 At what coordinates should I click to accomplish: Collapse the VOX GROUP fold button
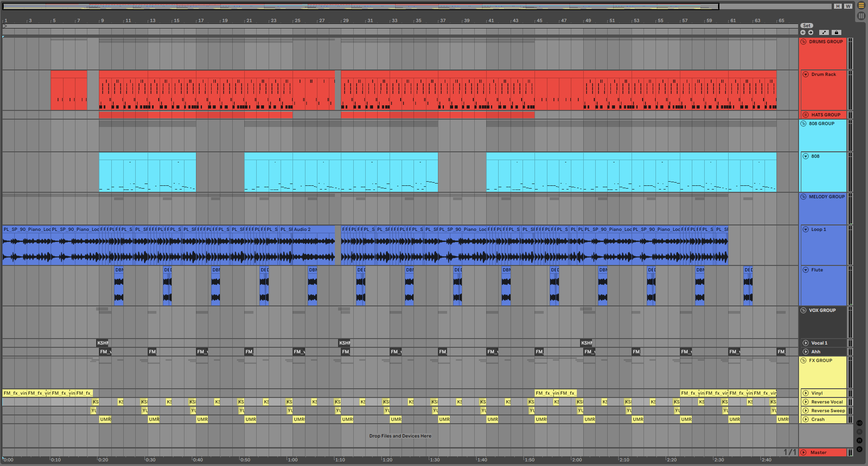point(804,310)
